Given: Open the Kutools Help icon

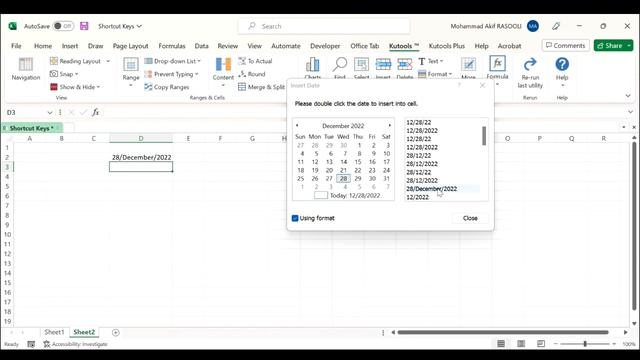Looking at the screenshot, I should point(562,64).
